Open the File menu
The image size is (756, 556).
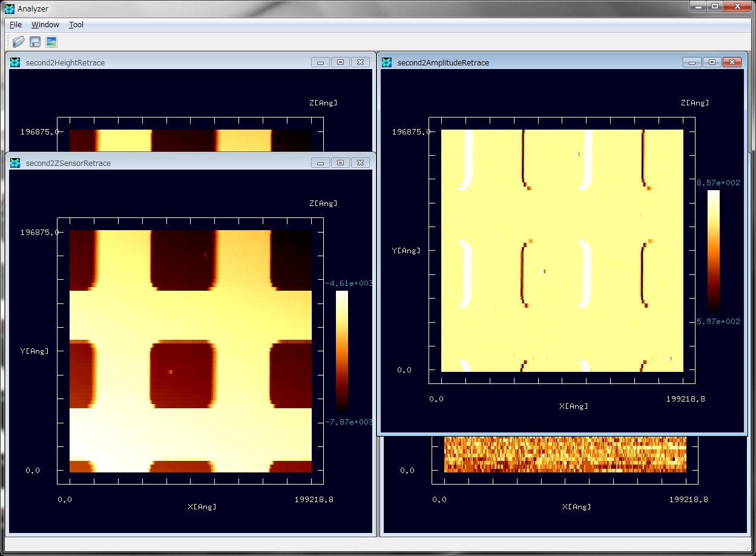(x=16, y=25)
